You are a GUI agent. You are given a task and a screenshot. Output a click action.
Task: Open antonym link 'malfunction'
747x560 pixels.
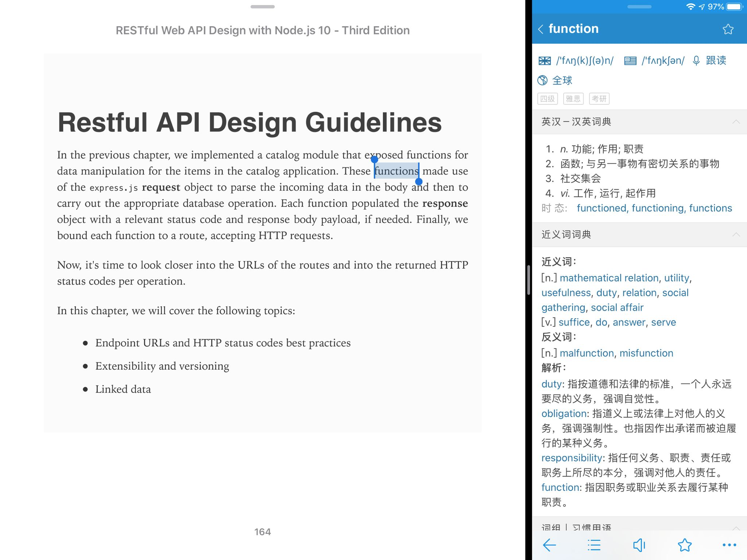coord(587,353)
